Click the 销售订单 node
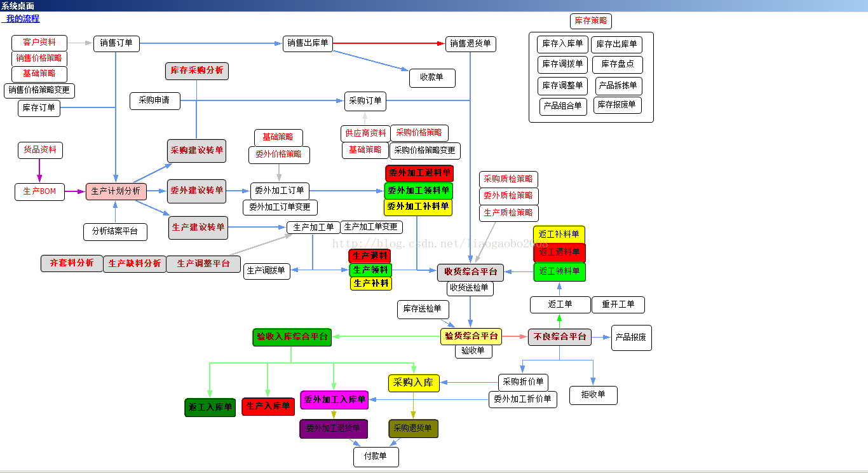The width and height of the screenshot is (868, 473). click(x=116, y=43)
